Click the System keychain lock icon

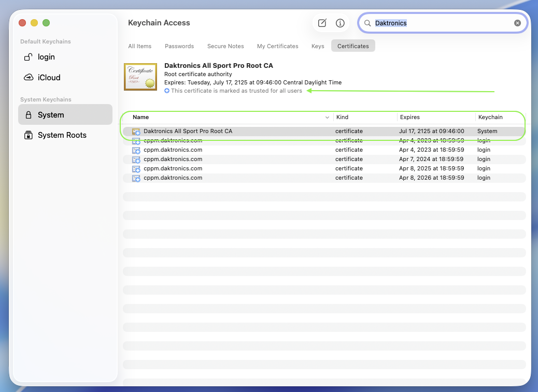click(x=29, y=115)
